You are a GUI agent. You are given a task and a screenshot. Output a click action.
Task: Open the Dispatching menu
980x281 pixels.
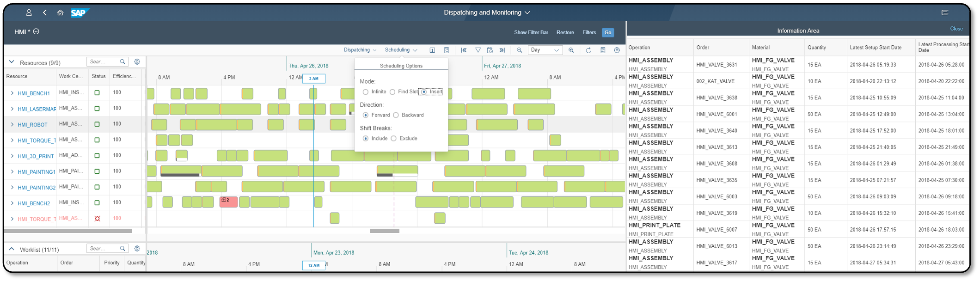pyautogui.click(x=360, y=50)
